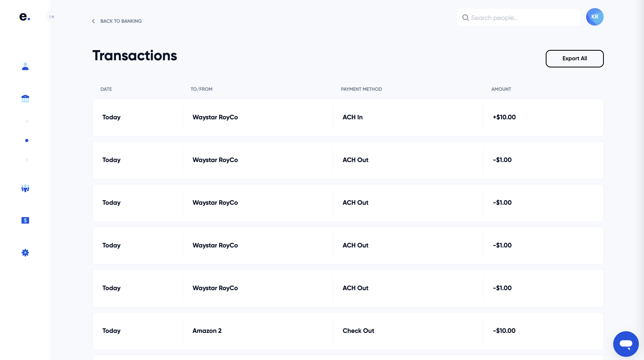Open the dollar sign payments icon
Screen dimensions: 644x360
coord(25,220)
